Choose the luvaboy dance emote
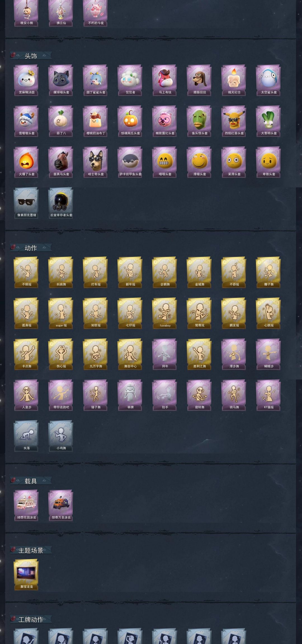 [x=165, y=313]
